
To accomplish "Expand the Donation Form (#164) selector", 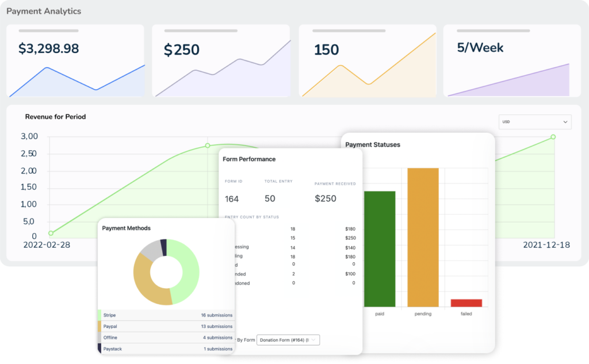I will click(288, 340).
